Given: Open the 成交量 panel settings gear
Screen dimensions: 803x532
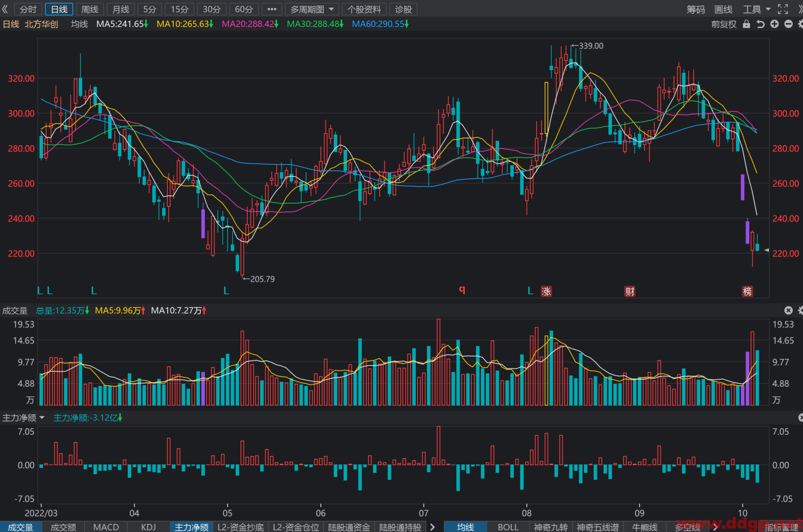Looking at the screenshot, I should [x=800, y=310].
